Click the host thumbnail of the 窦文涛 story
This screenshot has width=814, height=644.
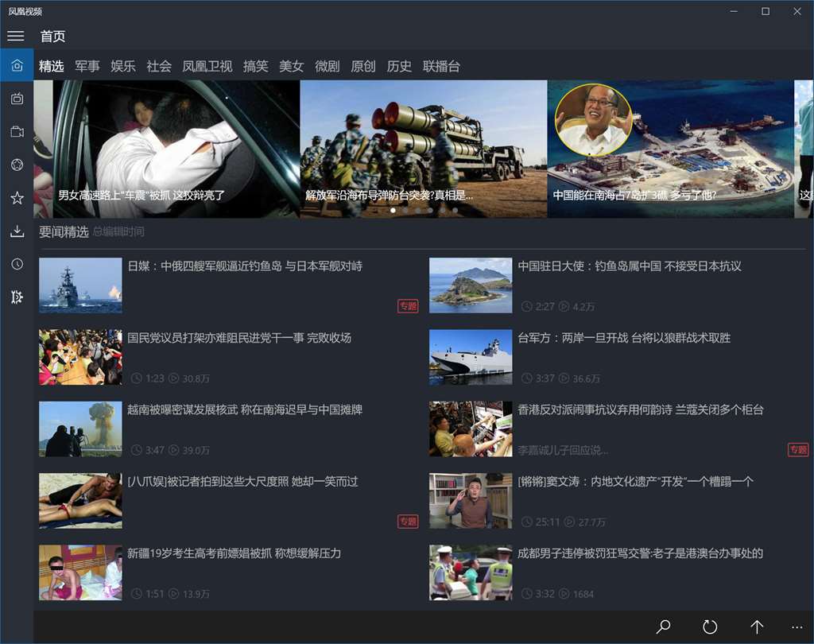point(471,501)
